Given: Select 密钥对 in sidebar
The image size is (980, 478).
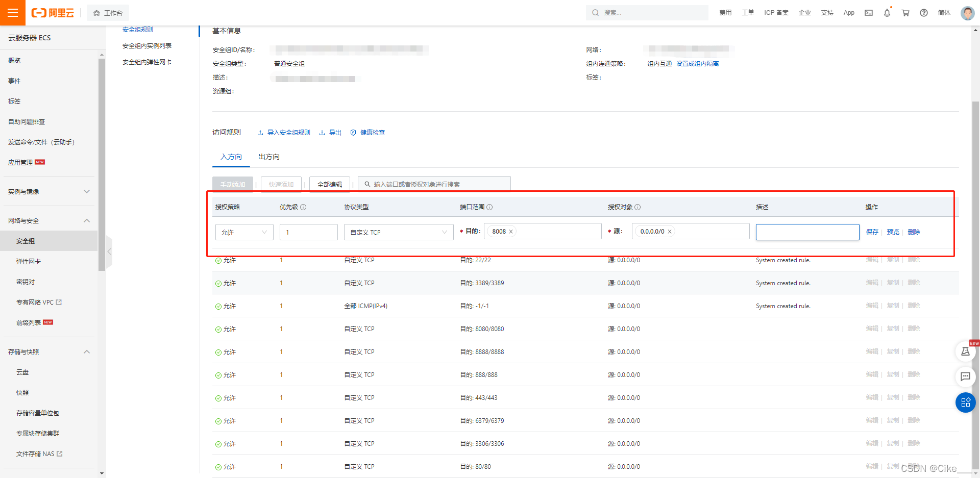Looking at the screenshot, I should (26, 282).
